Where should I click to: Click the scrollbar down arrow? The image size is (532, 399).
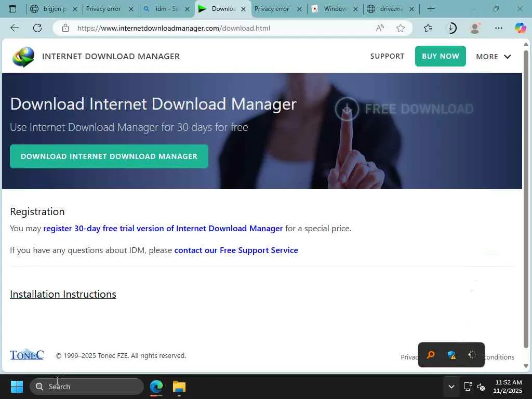click(x=526, y=366)
